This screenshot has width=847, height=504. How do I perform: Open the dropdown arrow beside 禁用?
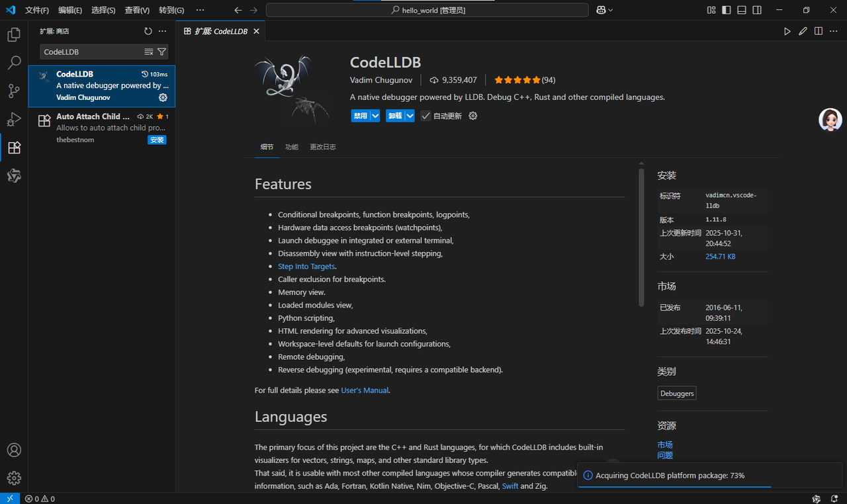tap(375, 116)
